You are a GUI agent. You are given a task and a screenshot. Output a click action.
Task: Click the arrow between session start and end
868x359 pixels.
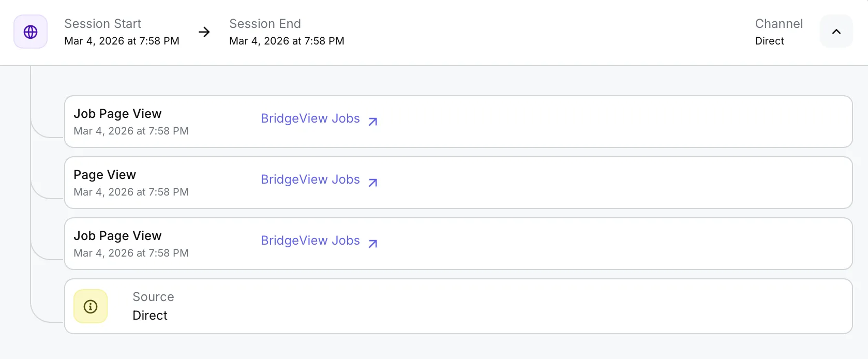point(204,32)
